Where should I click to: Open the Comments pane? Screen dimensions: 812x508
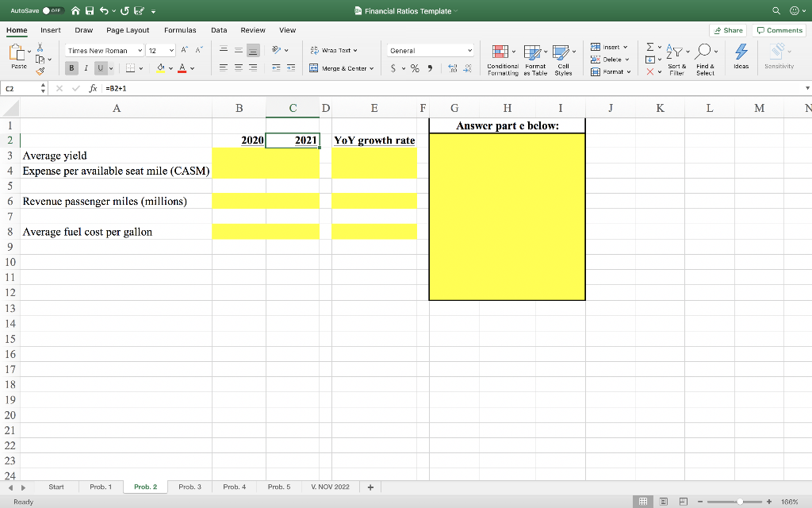pos(779,31)
